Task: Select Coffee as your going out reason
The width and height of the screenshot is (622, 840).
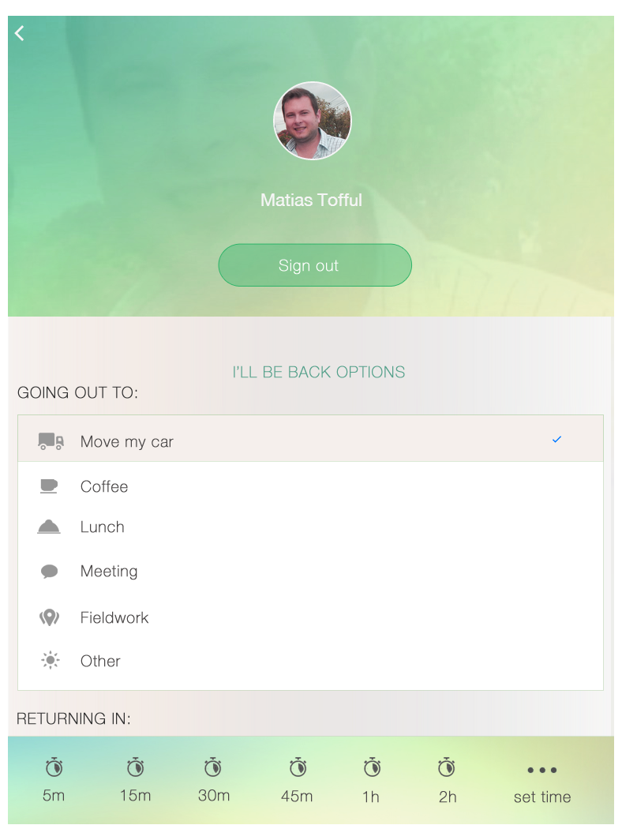Action: pos(104,486)
